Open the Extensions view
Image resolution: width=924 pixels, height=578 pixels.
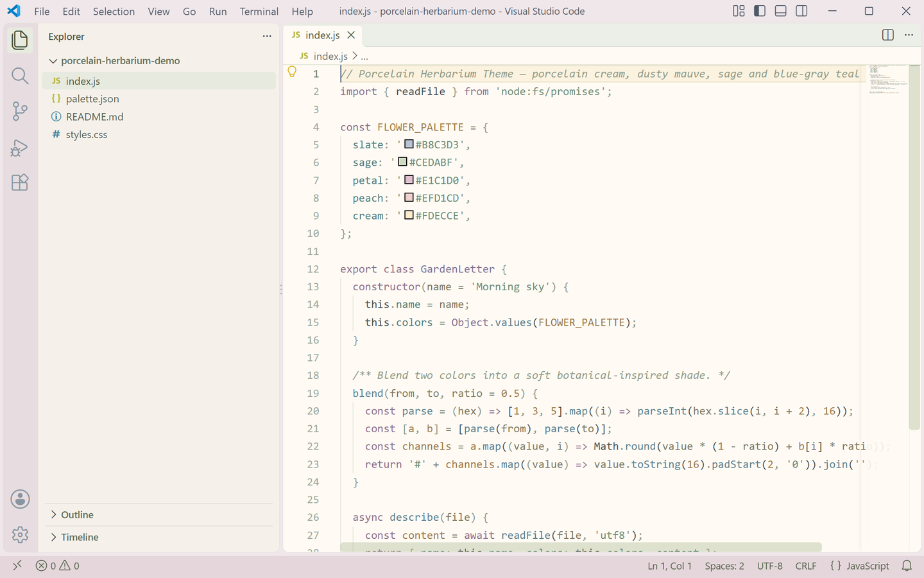tap(20, 182)
